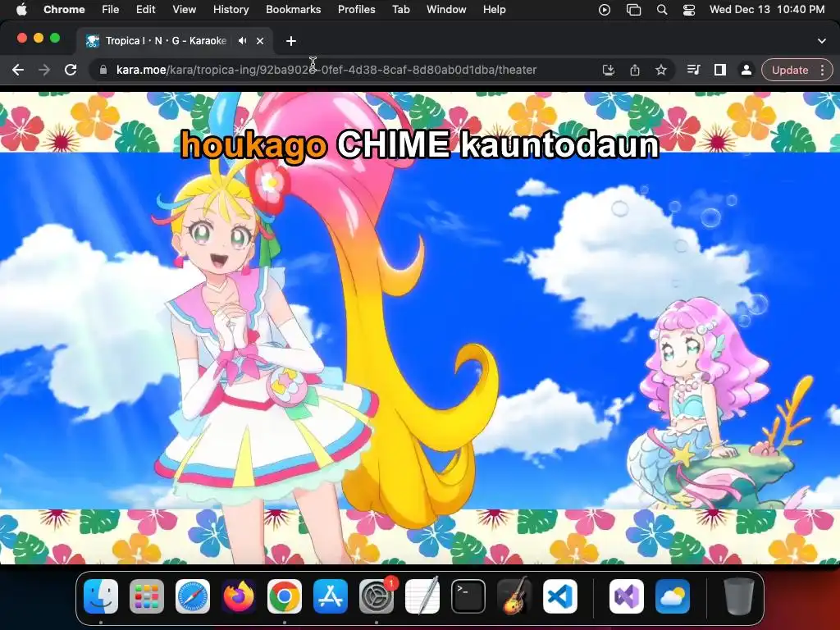Open Visual Studio Code from the Dock
Screen dimensions: 840x630
point(560,596)
